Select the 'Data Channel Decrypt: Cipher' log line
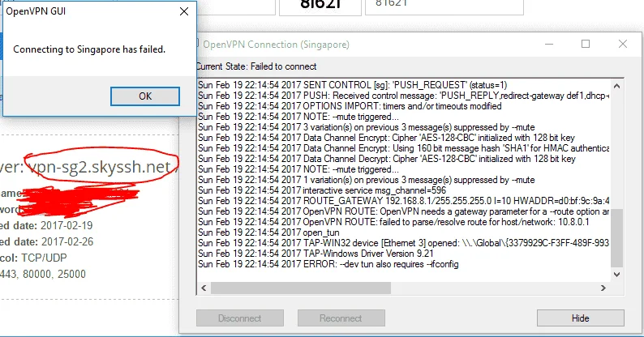 click(x=387, y=159)
